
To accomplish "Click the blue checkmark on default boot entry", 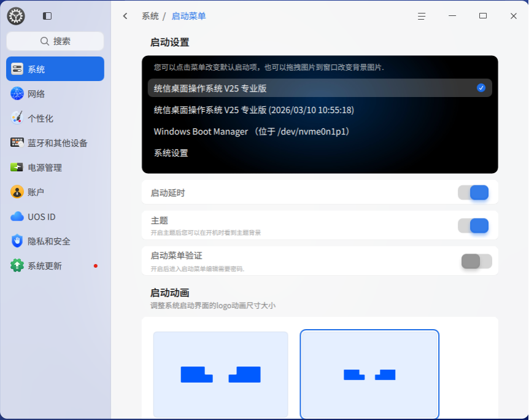I will coord(481,88).
